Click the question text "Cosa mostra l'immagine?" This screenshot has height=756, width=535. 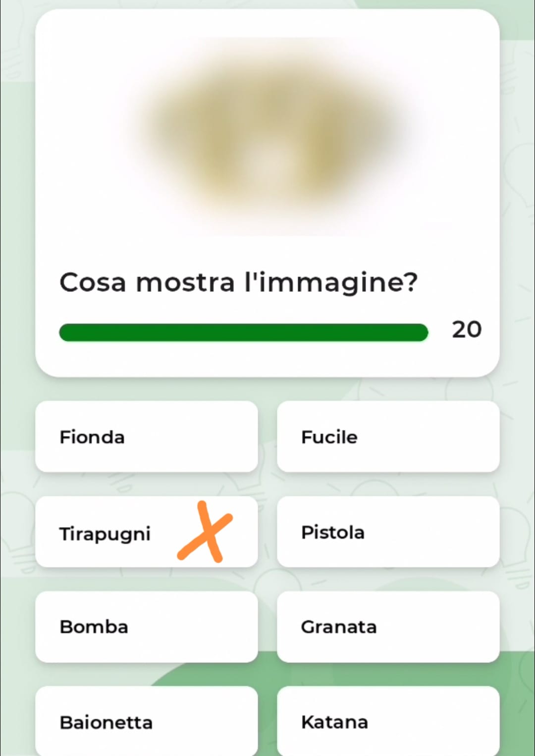point(238,282)
